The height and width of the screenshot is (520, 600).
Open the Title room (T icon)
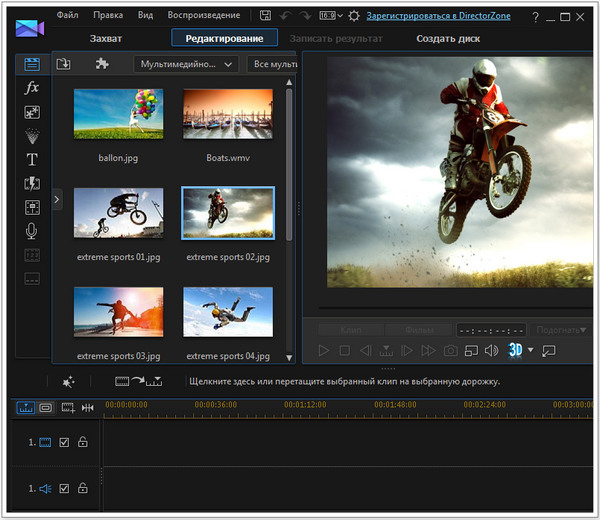(32, 159)
